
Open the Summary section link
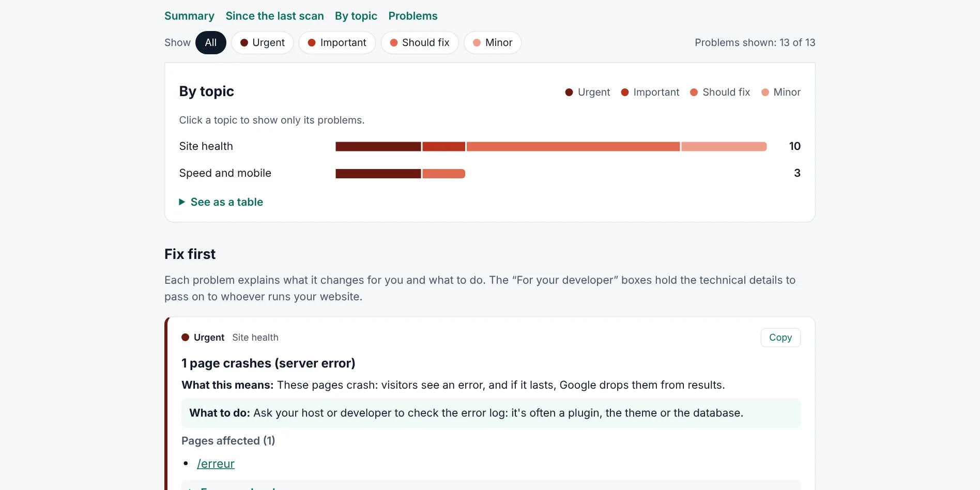189,16
